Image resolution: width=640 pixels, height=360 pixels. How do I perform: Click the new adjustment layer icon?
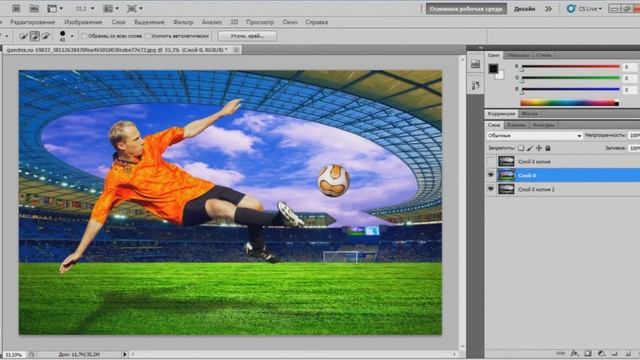601,353
